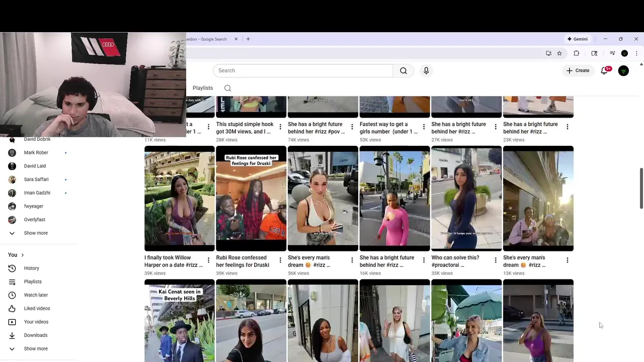The image size is (644, 362).
Task: Open the Gemini button in Chrome
Action: [x=578, y=39]
